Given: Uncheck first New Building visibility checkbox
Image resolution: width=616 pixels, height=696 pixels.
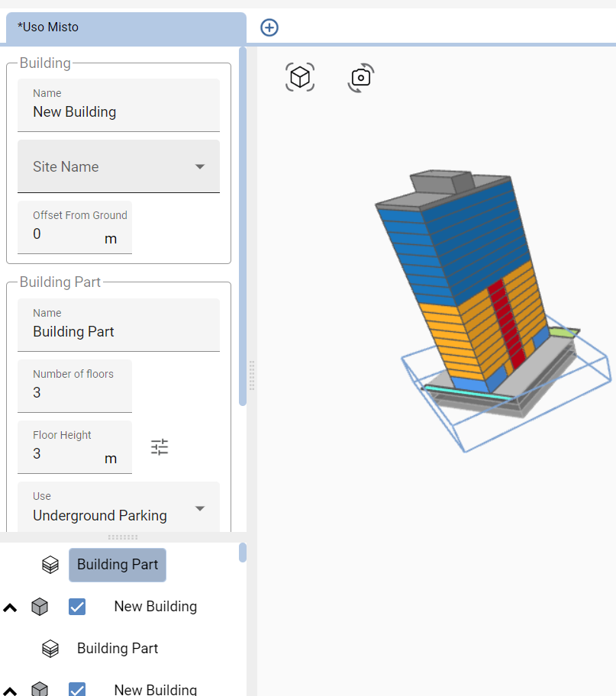Looking at the screenshot, I should 77,607.
